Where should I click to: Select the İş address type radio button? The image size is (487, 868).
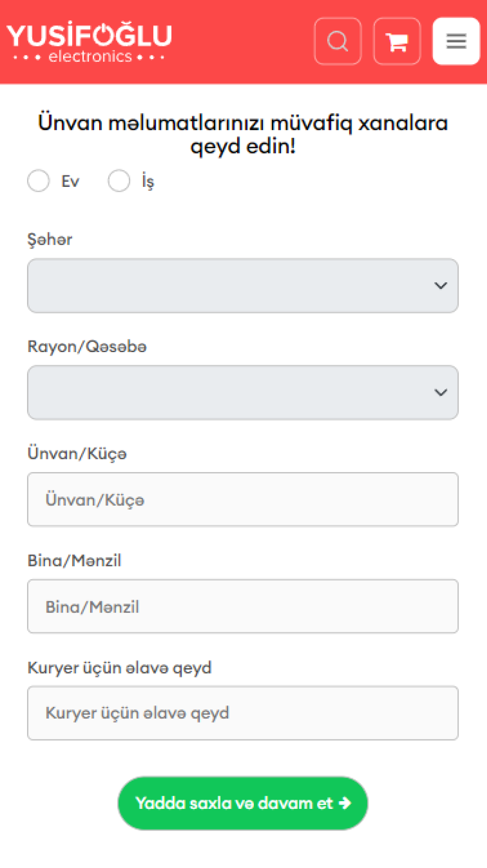[119, 181]
